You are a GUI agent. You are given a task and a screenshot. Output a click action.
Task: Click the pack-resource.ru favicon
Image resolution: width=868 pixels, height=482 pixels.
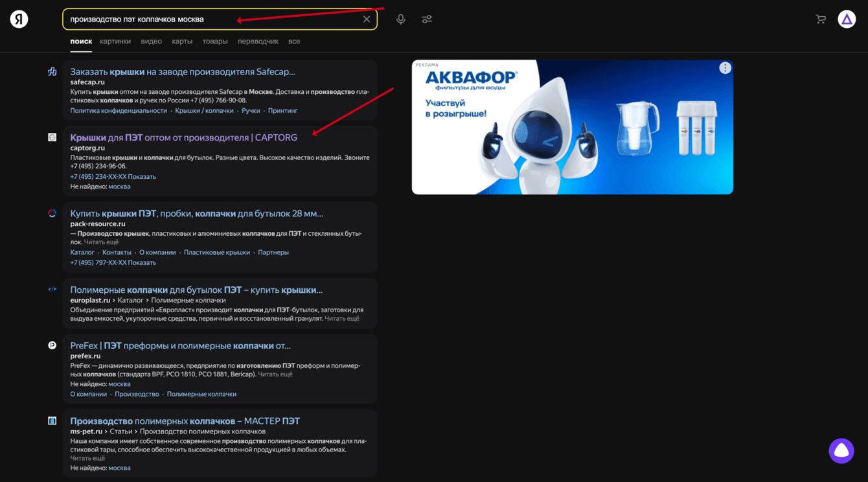pos(52,213)
